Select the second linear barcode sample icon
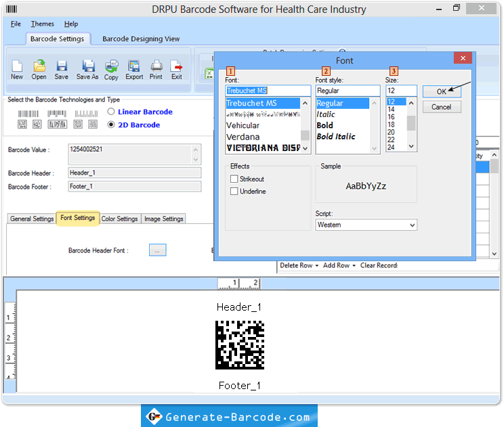 57,114
